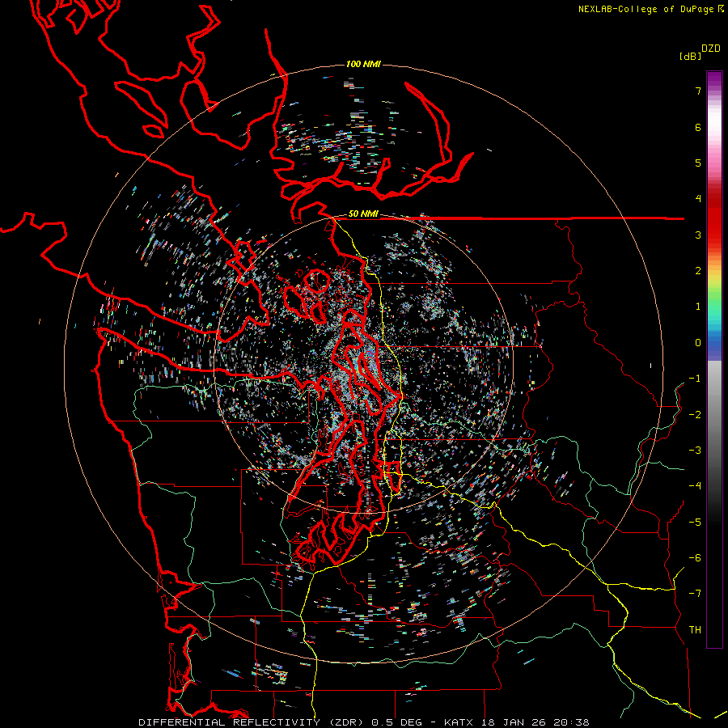Image resolution: width=728 pixels, height=728 pixels.
Task: Click the -2 dB scale value
Action: [x=695, y=415]
